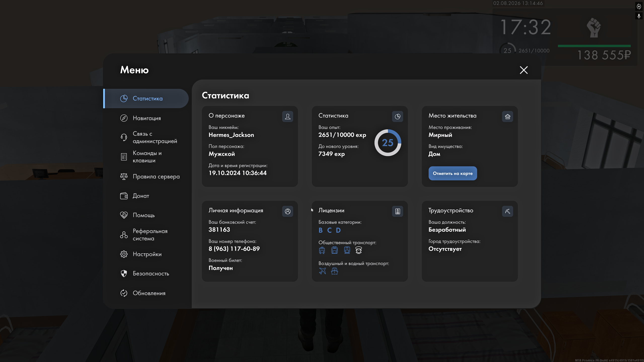644x362 pixels.
Task: Open the Настройки section
Action: tap(146, 254)
